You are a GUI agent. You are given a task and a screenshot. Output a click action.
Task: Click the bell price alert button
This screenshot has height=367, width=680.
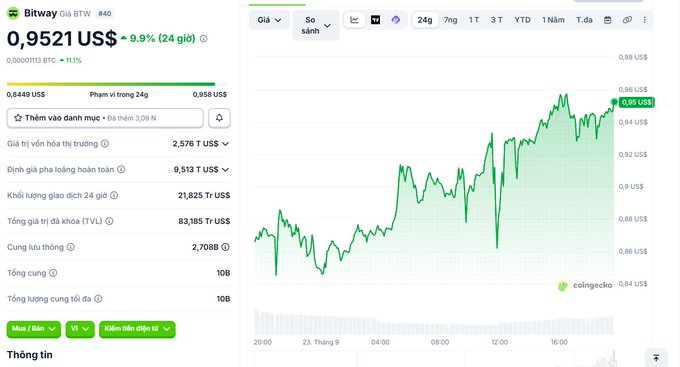coord(219,118)
